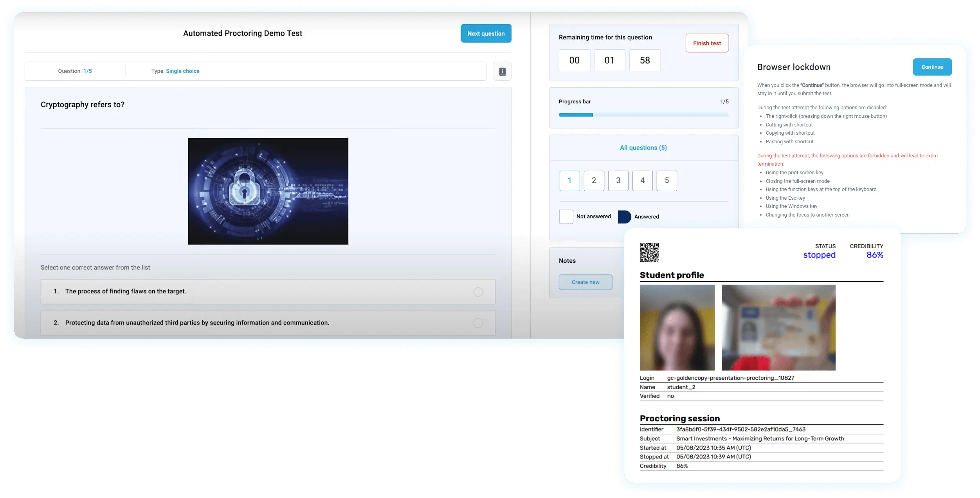Viewport: 980px width, 498px height.
Task: Click the padlock cryptography image
Action: (268, 191)
